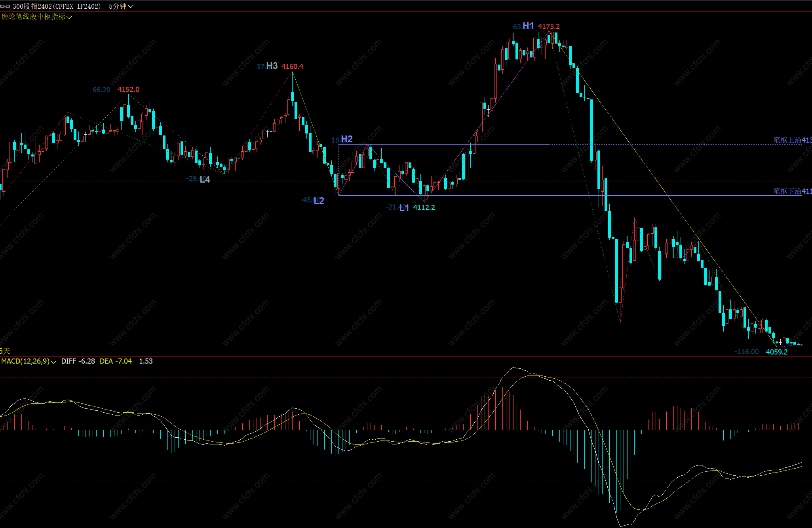
Task: Expand the 缠论笔线段中枢指标 indicator dropdown
Action: 36,17
